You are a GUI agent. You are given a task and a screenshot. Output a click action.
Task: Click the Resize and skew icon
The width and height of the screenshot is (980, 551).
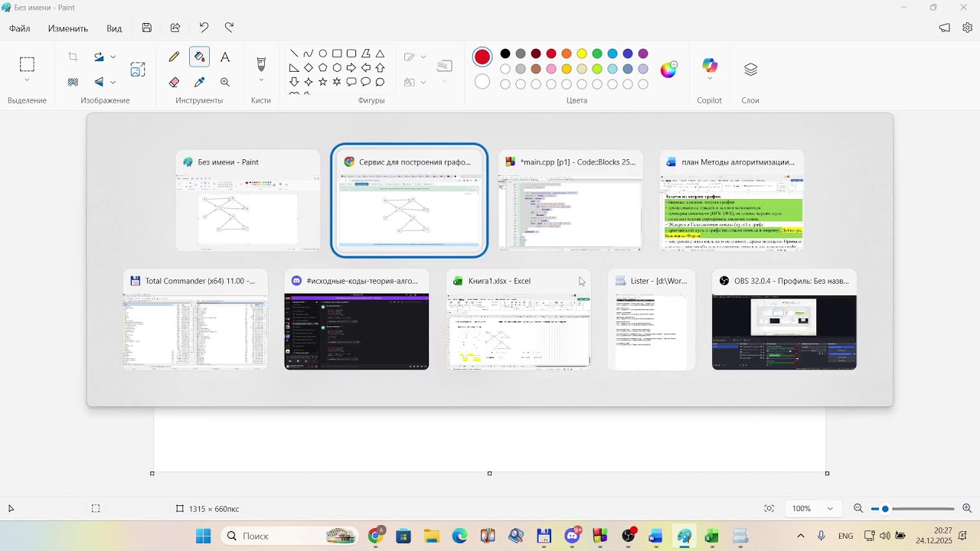coord(138,70)
